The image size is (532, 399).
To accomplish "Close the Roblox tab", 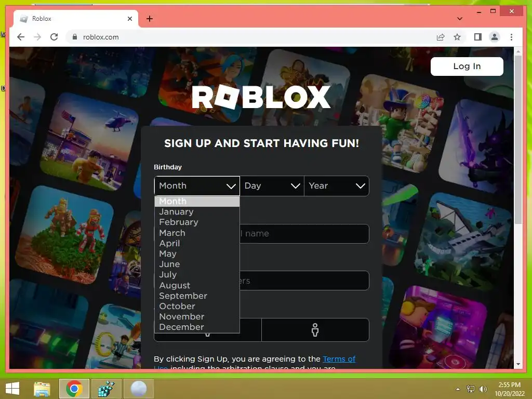I will [x=129, y=19].
